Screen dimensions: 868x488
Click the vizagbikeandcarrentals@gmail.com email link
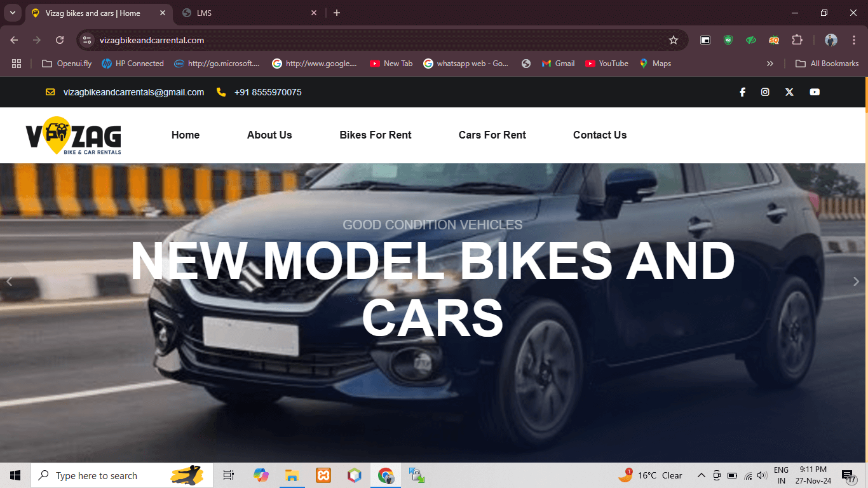pos(133,92)
